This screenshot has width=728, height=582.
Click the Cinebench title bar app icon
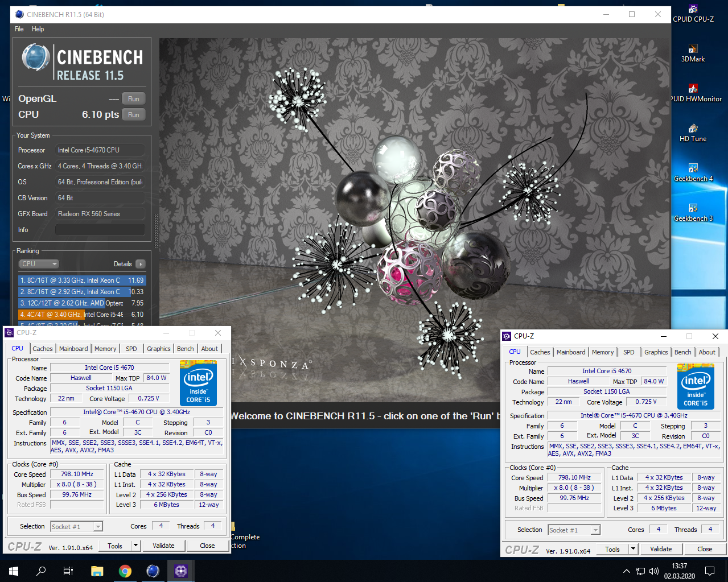pos(19,14)
